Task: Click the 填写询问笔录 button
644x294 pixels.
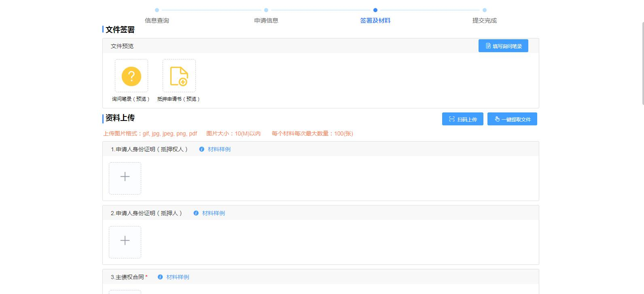Action: point(503,46)
